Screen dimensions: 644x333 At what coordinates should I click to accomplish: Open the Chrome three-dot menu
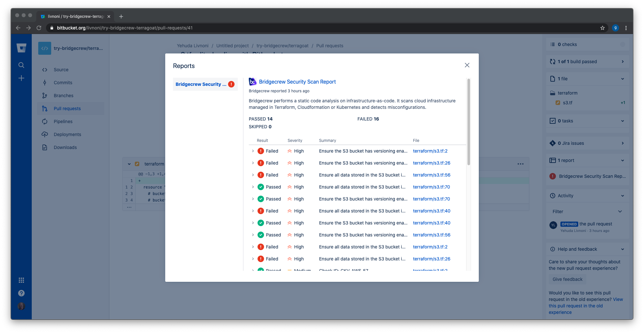[626, 28]
